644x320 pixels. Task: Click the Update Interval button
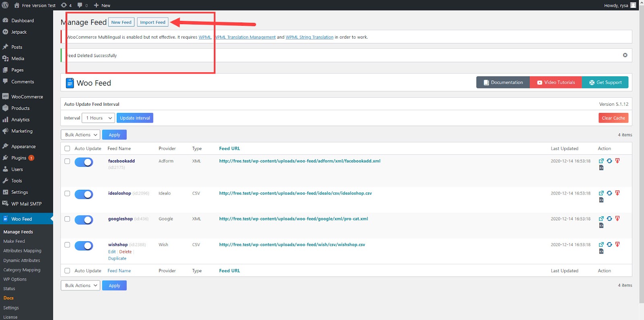(135, 118)
